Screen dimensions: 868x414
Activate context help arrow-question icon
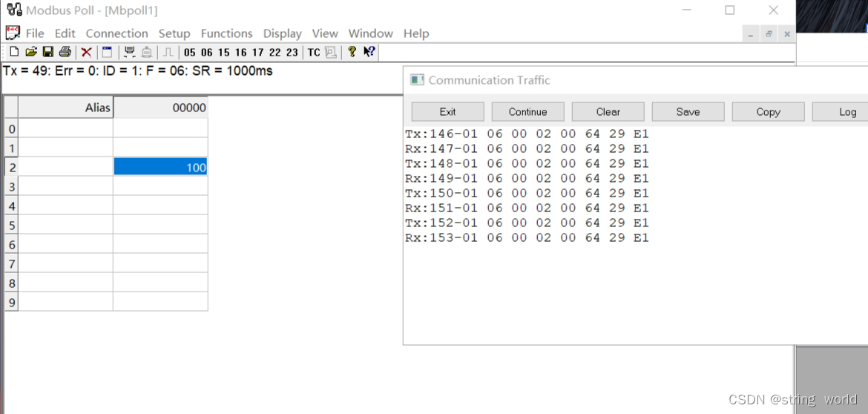click(x=369, y=52)
